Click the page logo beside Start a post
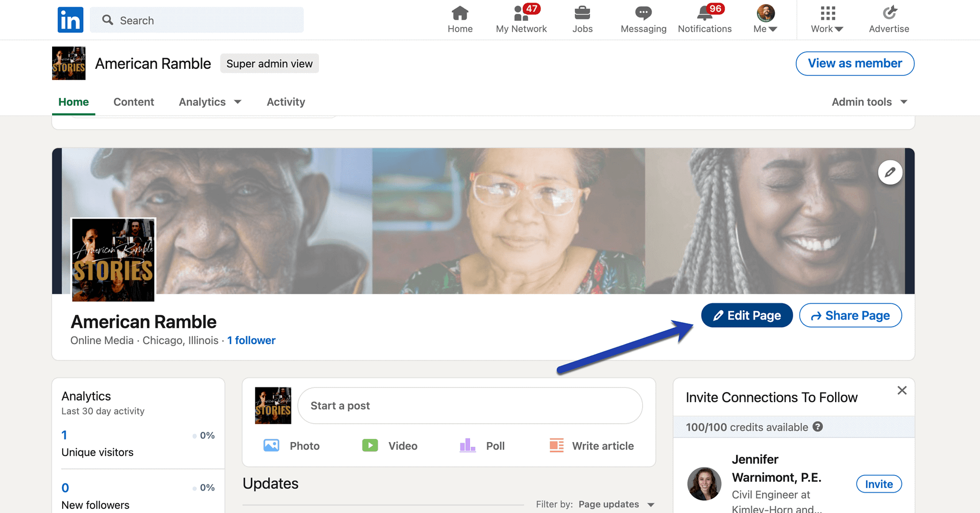The height and width of the screenshot is (513, 980). (x=273, y=406)
